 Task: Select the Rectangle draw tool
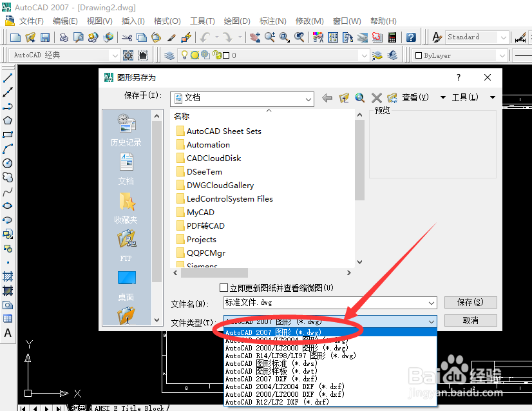[x=8, y=135]
